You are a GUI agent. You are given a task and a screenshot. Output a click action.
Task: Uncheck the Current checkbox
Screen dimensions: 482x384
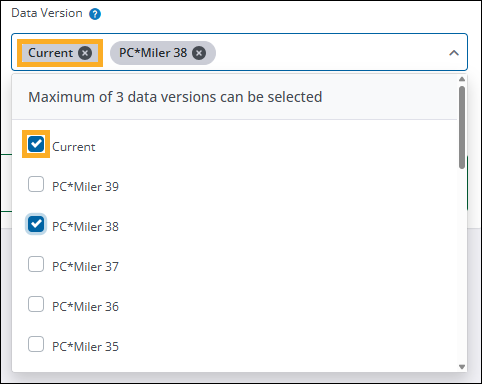36,144
